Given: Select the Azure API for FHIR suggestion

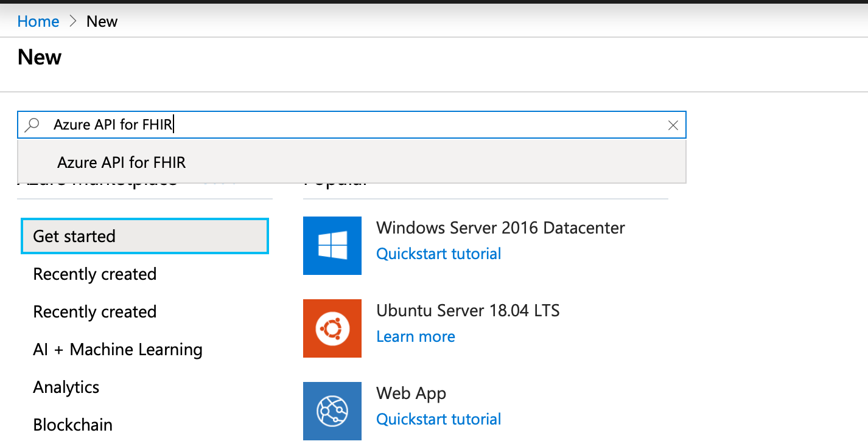Looking at the screenshot, I should tap(121, 162).
